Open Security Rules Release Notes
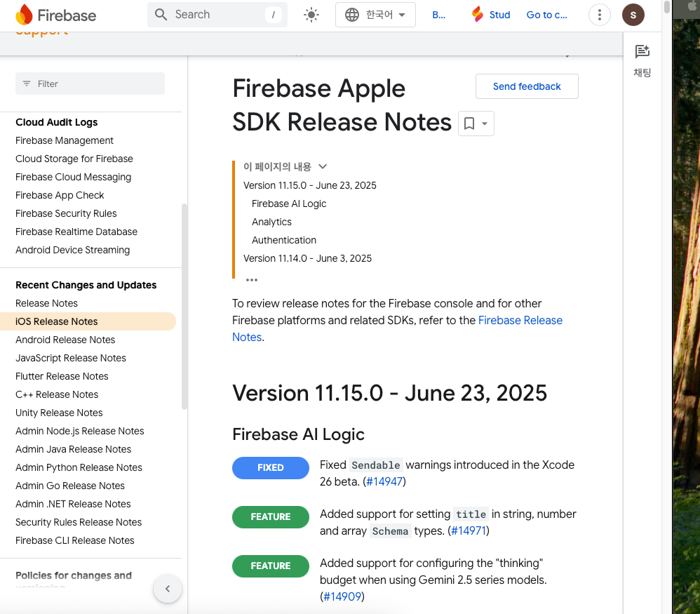This screenshot has width=700, height=614. 79,523
